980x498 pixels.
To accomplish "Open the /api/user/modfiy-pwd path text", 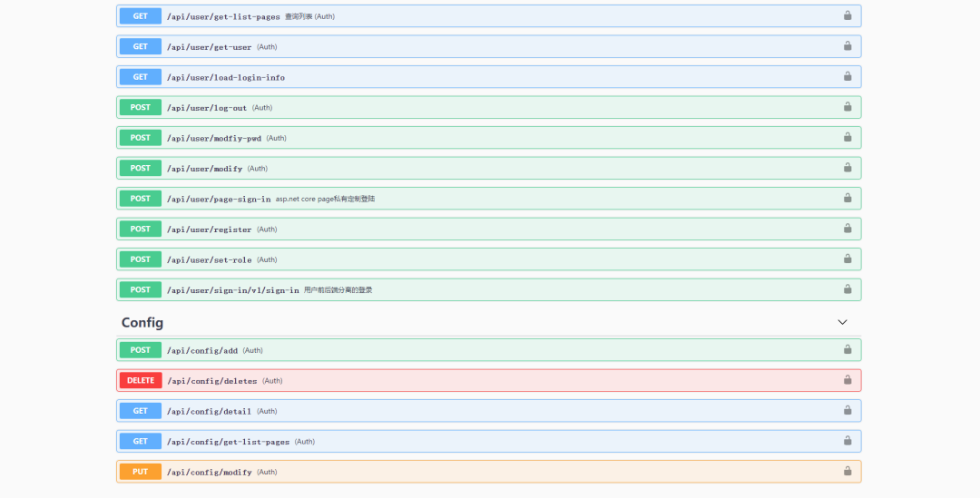I will point(214,138).
